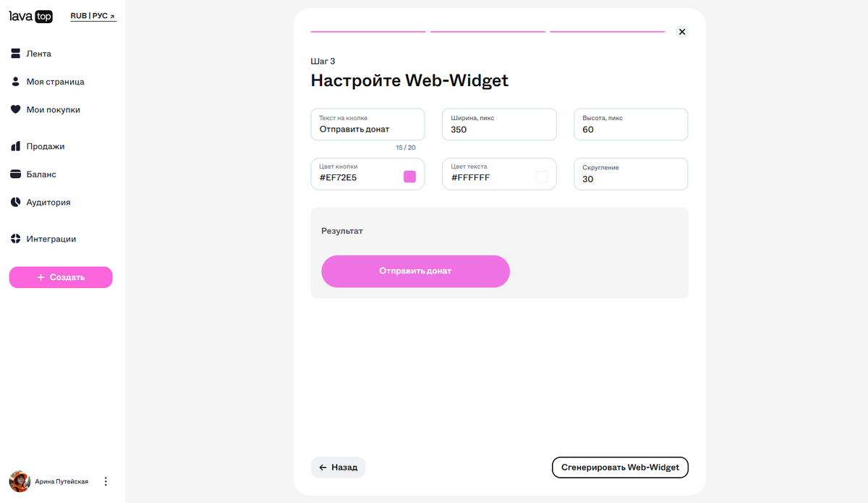Click the lava top logo

[31, 16]
